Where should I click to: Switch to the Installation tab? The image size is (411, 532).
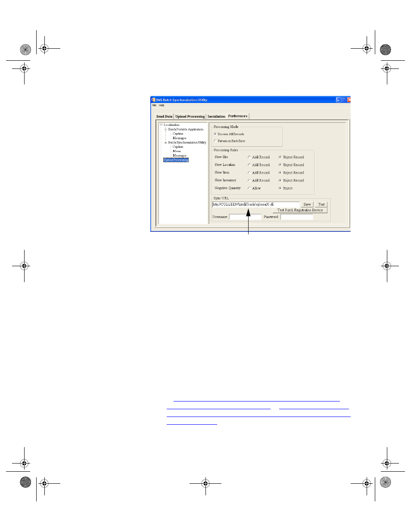[216, 116]
